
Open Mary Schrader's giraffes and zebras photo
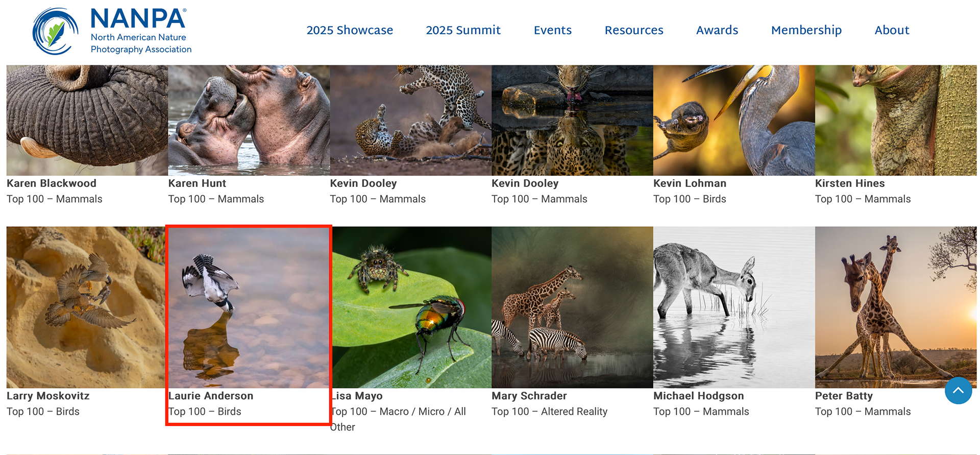(x=572, y=307)
